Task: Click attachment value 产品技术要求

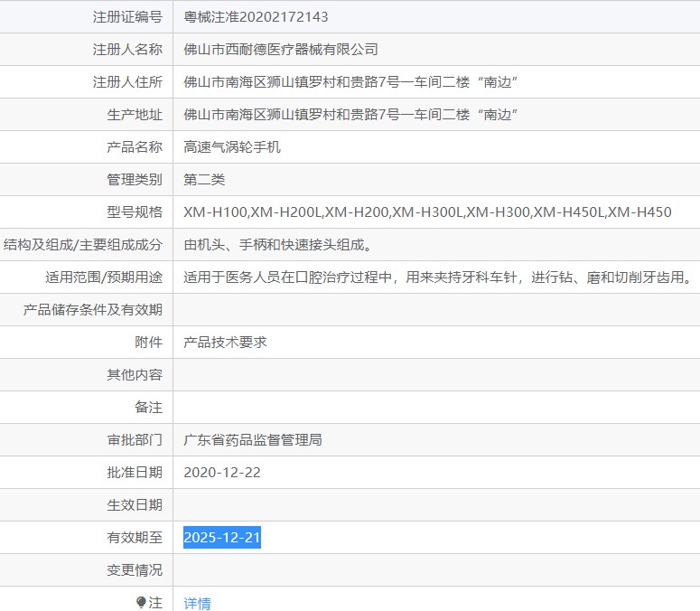Action: pyautogui.click(x=225, y=343)
